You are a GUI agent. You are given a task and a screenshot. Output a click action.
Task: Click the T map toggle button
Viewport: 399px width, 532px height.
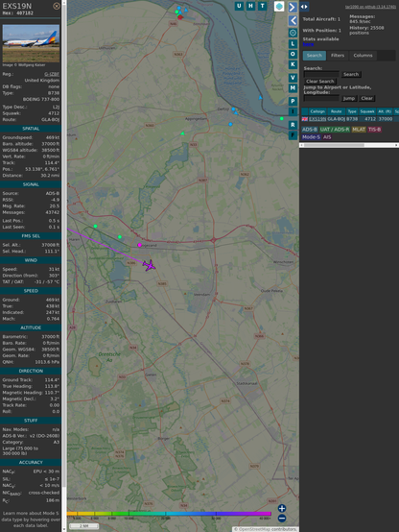coord(262,6)
